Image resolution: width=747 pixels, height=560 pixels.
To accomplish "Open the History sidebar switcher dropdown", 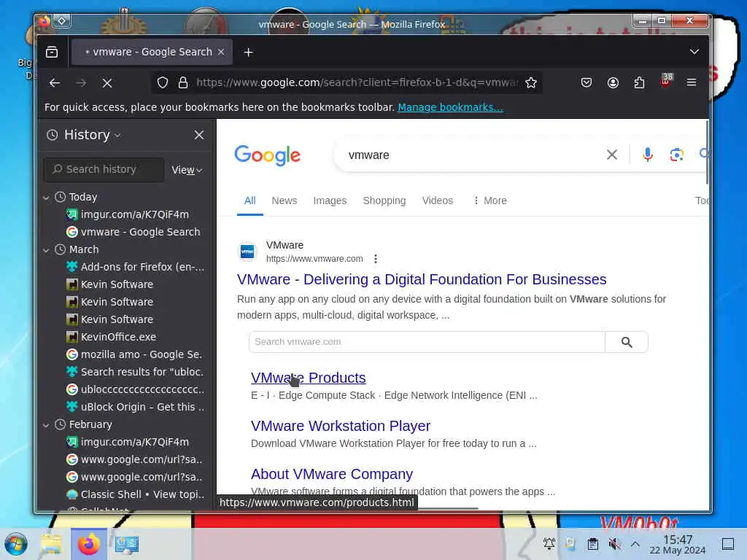I will [92, 135].
